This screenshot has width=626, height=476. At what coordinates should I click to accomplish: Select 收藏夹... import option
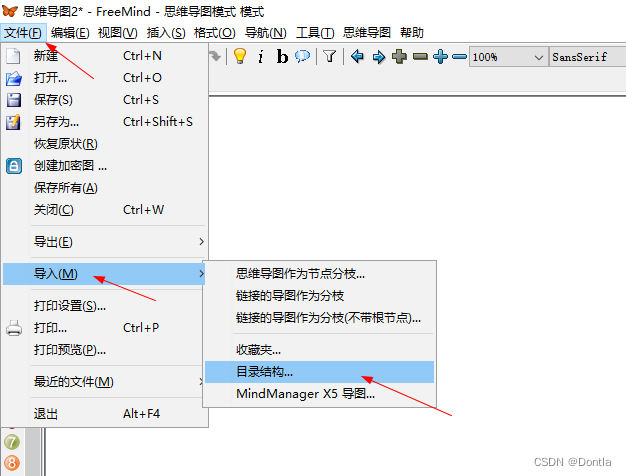coord(319,350)
